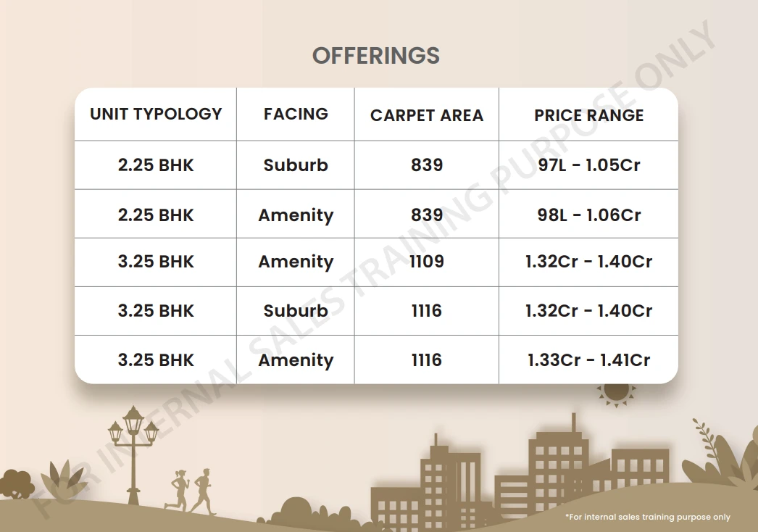758x532 pixels.
Task: Click the first 2.25 BHK typology cell
Action: 156,165
